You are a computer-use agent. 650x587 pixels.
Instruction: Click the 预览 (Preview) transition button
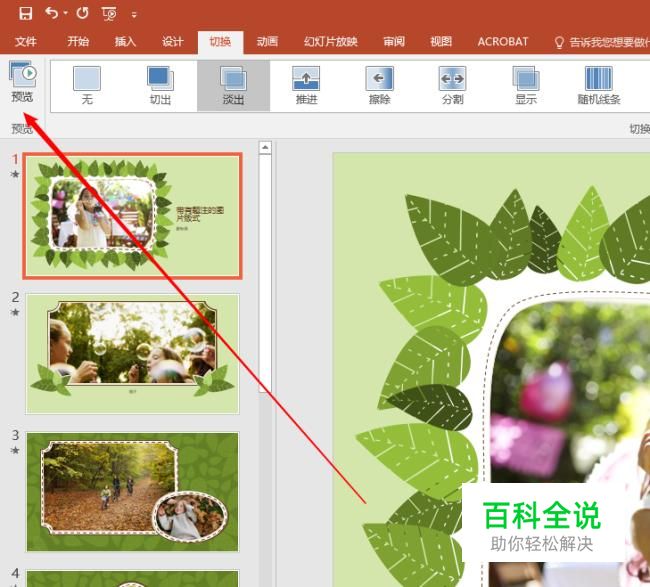pyautogui.click(x=22, y=82)
